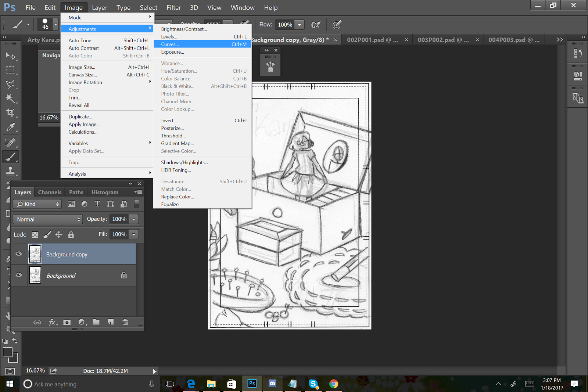588x392 pixels.
Task: Add a layer mask from Layers panel
Action: [67, 322]
